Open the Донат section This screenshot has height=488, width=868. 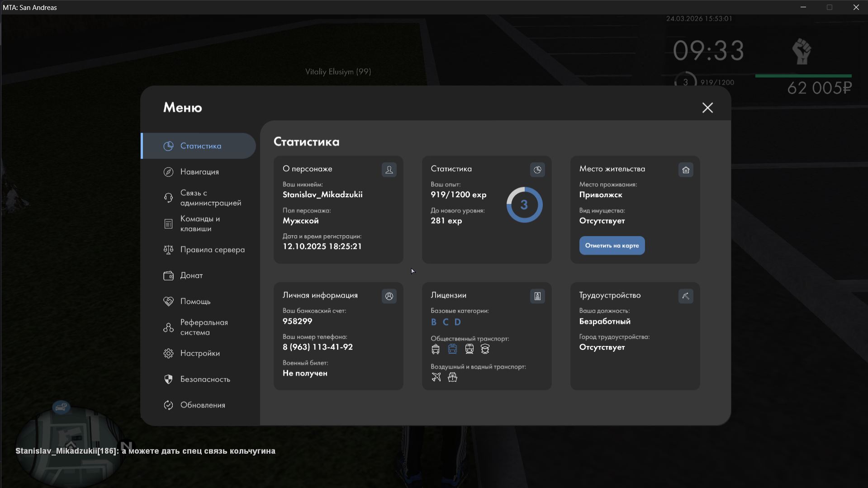pos(191,275)
